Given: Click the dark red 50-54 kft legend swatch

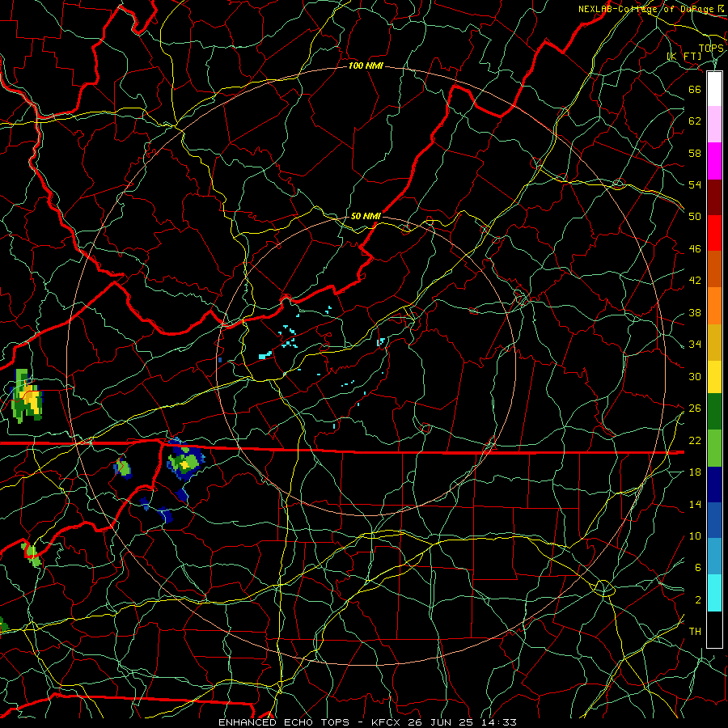Looking at the screenshot, I should click(x=714, y=197).
